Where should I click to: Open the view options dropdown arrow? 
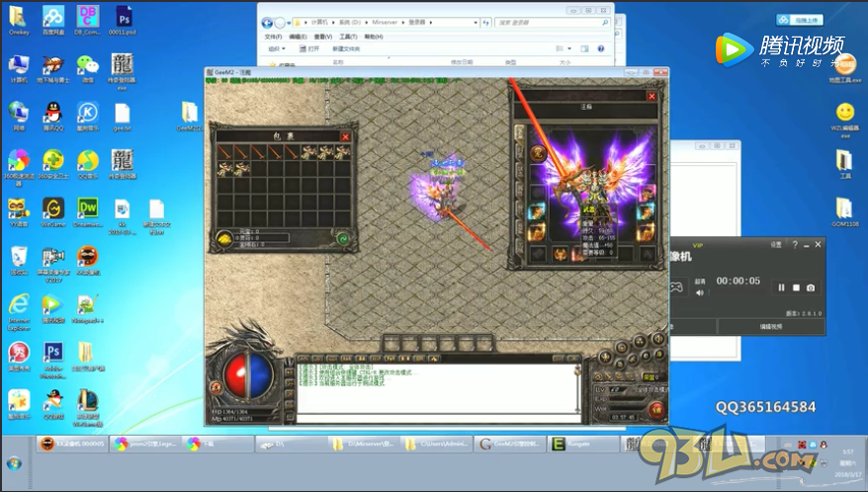click(x=569, y=48)
